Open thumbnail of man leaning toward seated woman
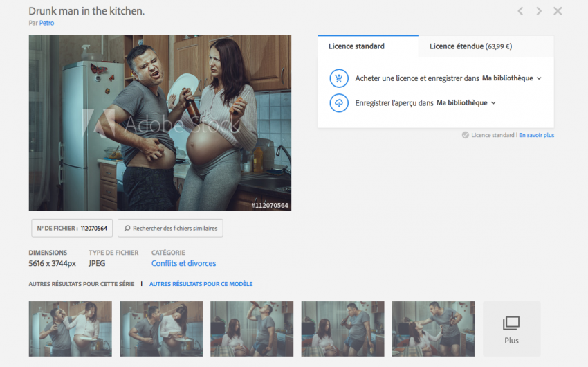Screen dimensions: 588x367 434,329
